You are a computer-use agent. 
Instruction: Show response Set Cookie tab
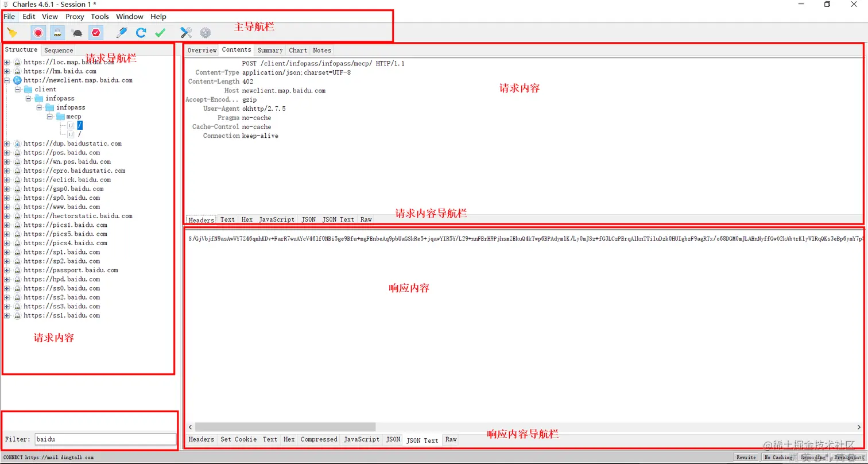tap(238, 439)
